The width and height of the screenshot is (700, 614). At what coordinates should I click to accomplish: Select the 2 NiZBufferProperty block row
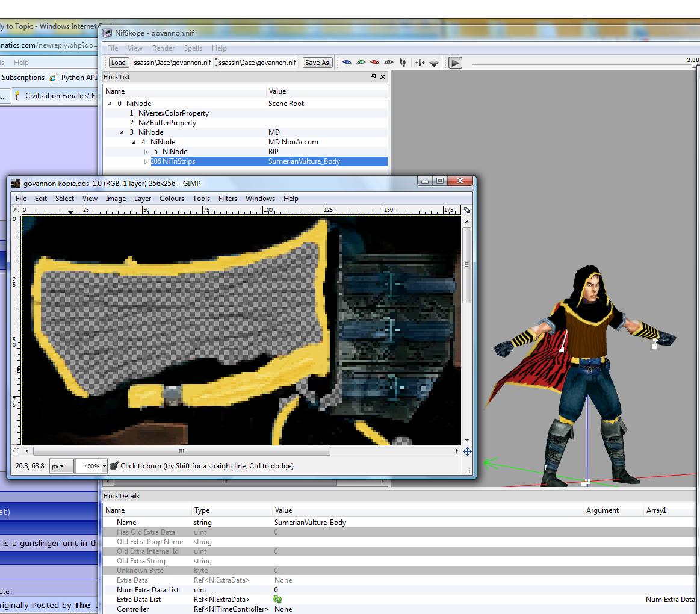[x=245, y=123]
